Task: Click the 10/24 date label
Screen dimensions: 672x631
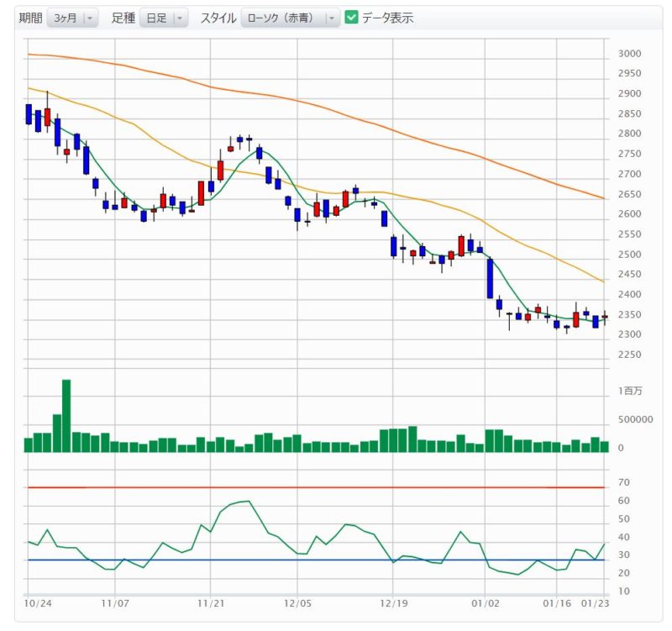Action: pyautogui.click(x=38, y=603)
